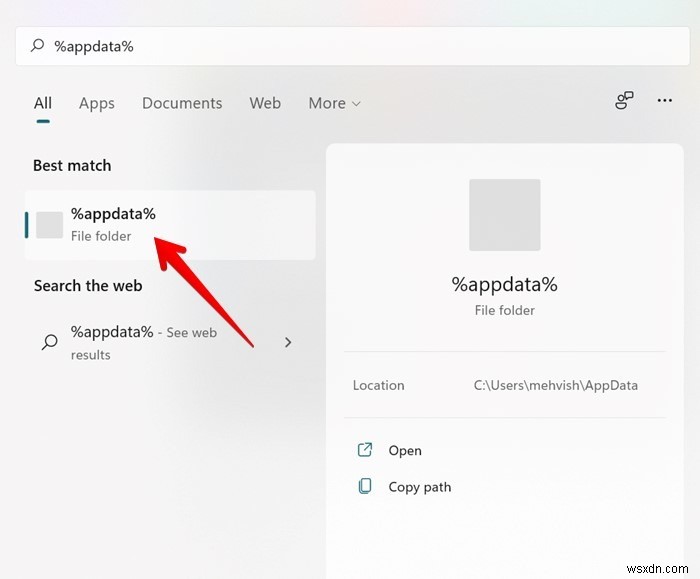Click the %appdata% title in preview pane
The width and height of the screenshot is (700, 579).
504,284
